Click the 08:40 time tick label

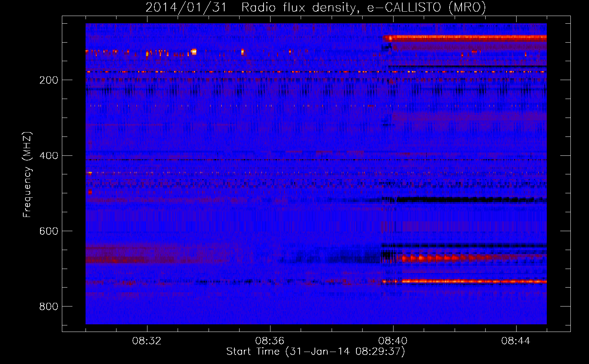(393, 341)
